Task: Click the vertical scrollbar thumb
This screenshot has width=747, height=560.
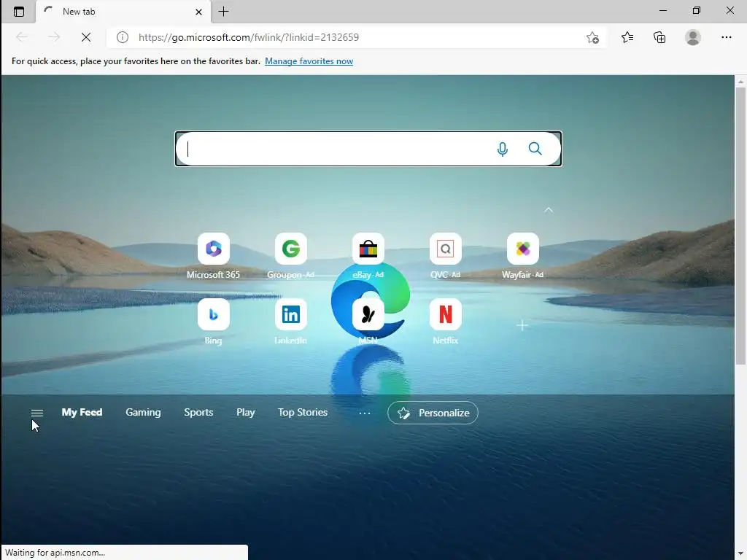Action: pos(740,226)
